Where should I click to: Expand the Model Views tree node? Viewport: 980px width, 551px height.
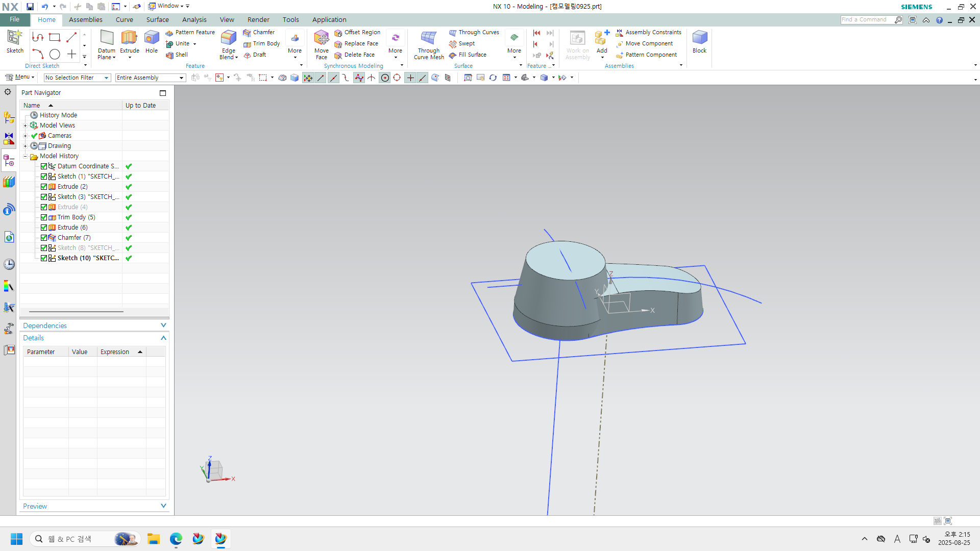(25, 126)
